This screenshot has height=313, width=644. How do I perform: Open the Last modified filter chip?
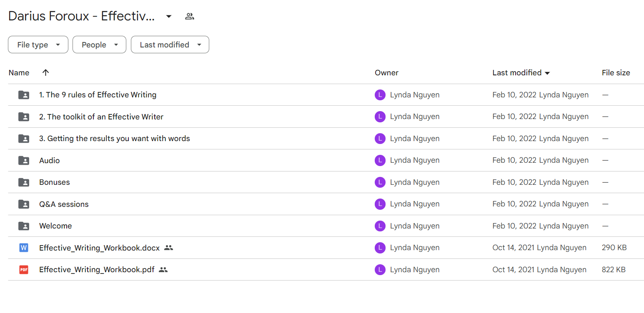pyautogui.click(x=170, y=45)
